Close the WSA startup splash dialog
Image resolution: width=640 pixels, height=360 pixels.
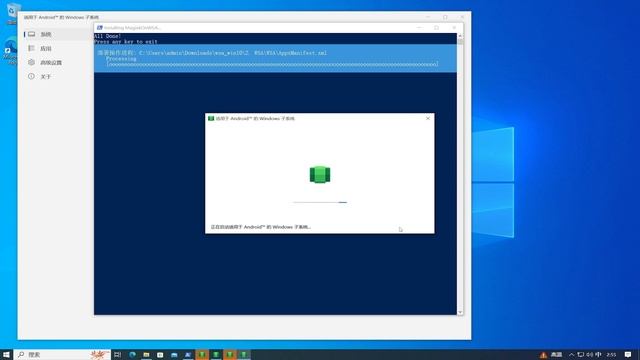[x=428, y=118]
